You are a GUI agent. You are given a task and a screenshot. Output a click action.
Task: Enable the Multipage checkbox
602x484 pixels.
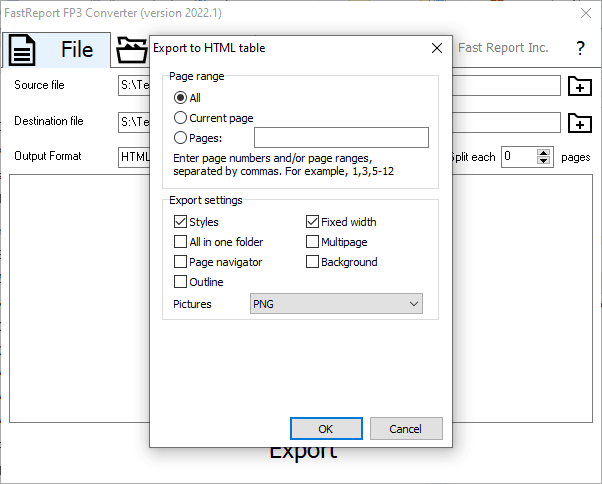click(x=312, y=242)
